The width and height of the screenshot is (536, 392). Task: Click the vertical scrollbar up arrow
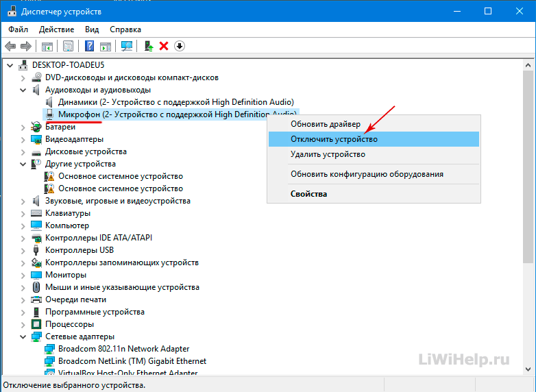click(528, 65)
